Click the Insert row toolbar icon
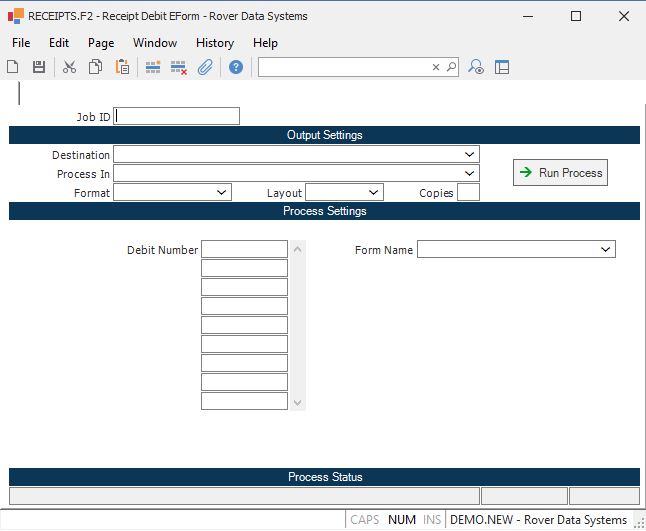646x531 pixels. pyautogui.click(x=153, y=67)
